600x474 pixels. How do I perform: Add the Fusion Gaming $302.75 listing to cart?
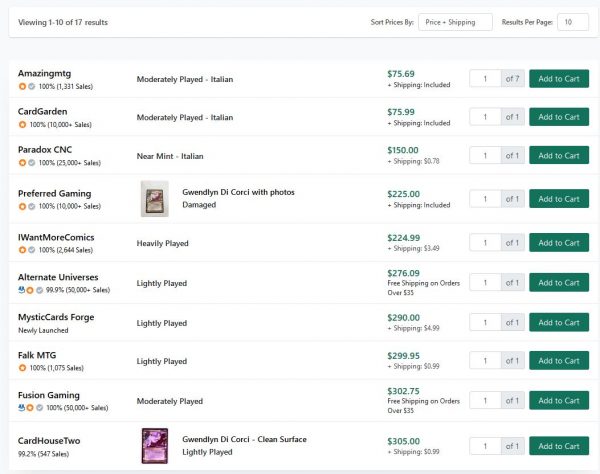558,400
